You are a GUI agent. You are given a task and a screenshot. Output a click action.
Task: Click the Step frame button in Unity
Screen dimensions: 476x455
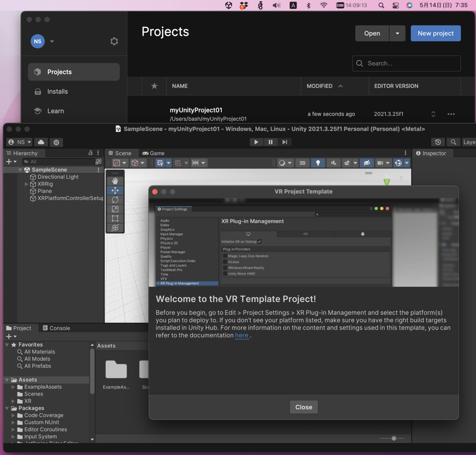[x=284, y=142]
